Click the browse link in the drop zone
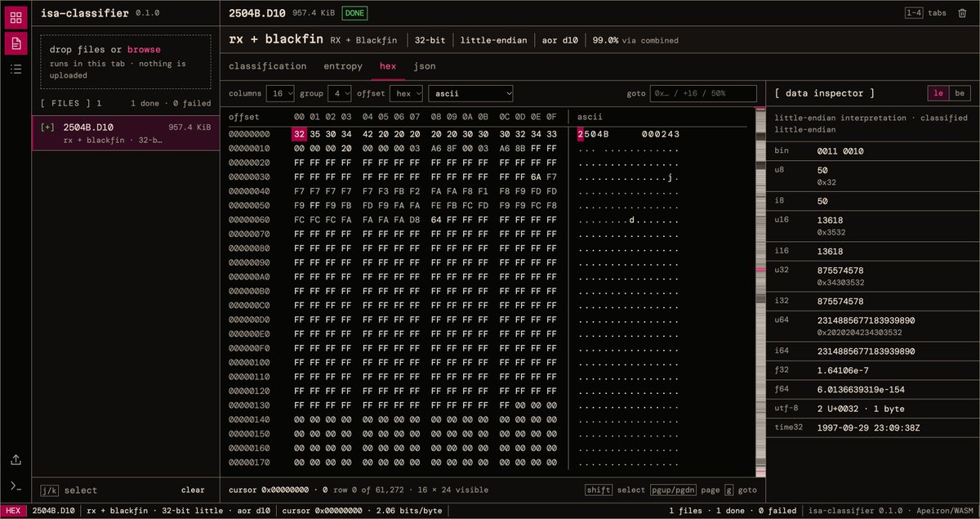 144,50
